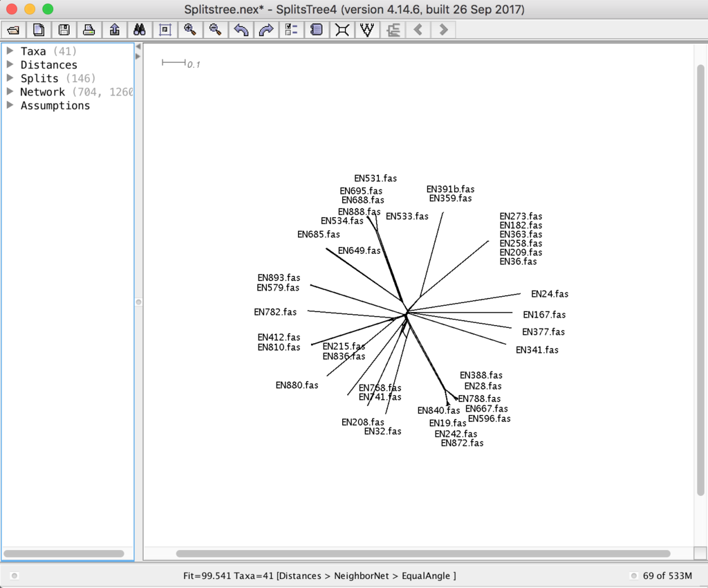Click the Print icon in toolbar
The image size is (708, 588).
(x=89, y=30)
